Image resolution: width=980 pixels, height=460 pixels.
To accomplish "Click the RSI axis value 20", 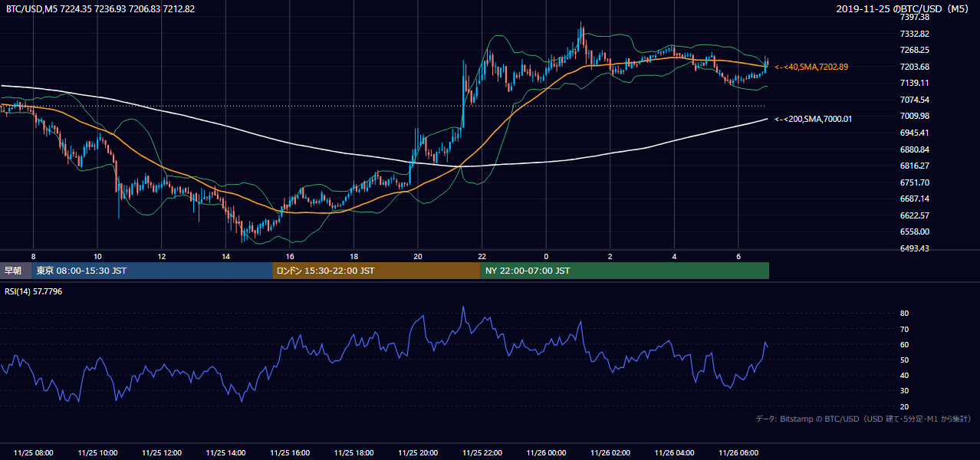I will tap(905, 406).
